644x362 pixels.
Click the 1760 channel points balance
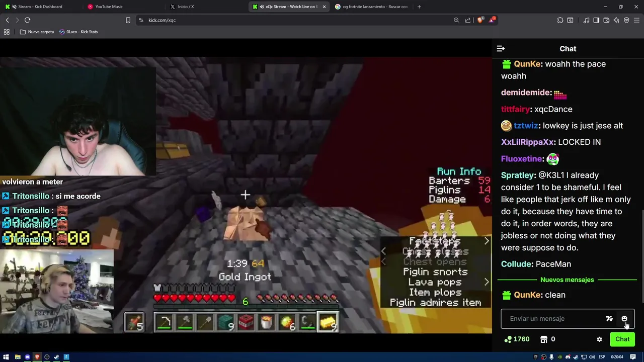point(517,339)
